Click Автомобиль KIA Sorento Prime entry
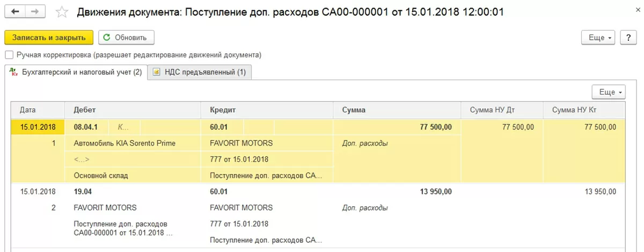Viewport: 644px width, 252px height. click(x=125, y=143)
